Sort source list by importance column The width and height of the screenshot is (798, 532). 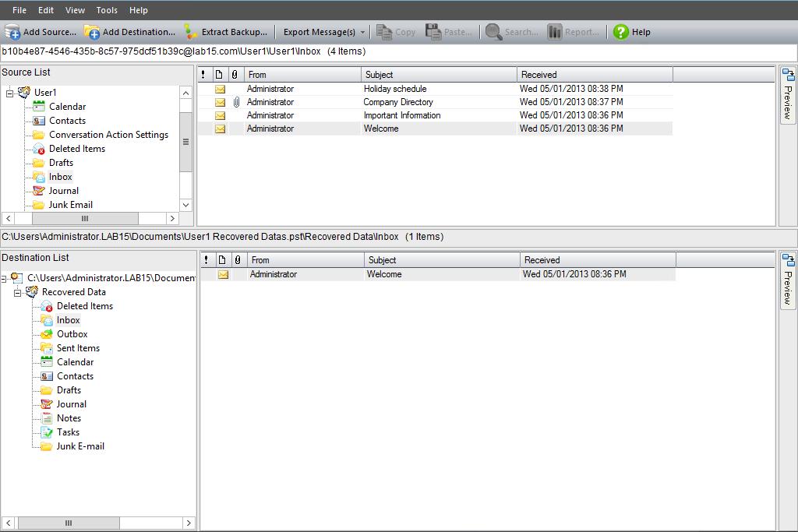(203, 75)
